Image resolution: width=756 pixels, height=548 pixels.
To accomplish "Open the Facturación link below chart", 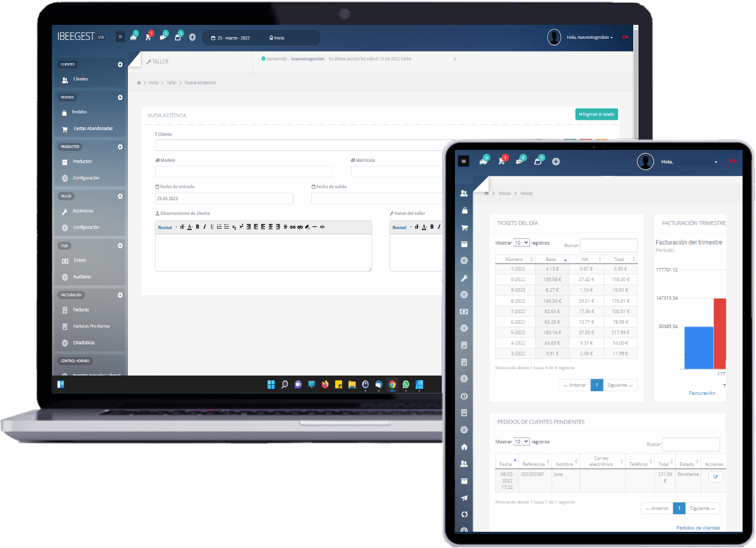I will pyautogui.click(x=702, y=393).
